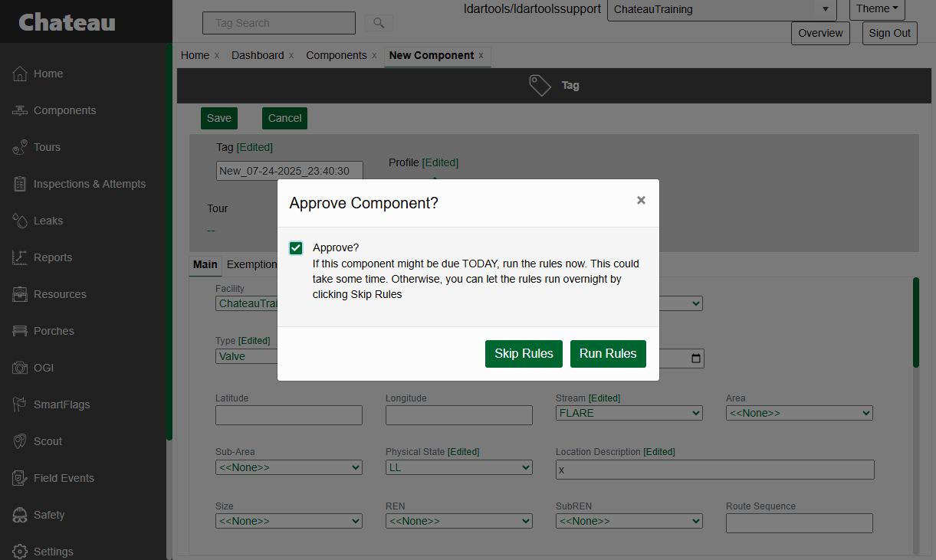Open the Physical State dropdown showing LL
936x560 pixels.
[x=459, y=467]
